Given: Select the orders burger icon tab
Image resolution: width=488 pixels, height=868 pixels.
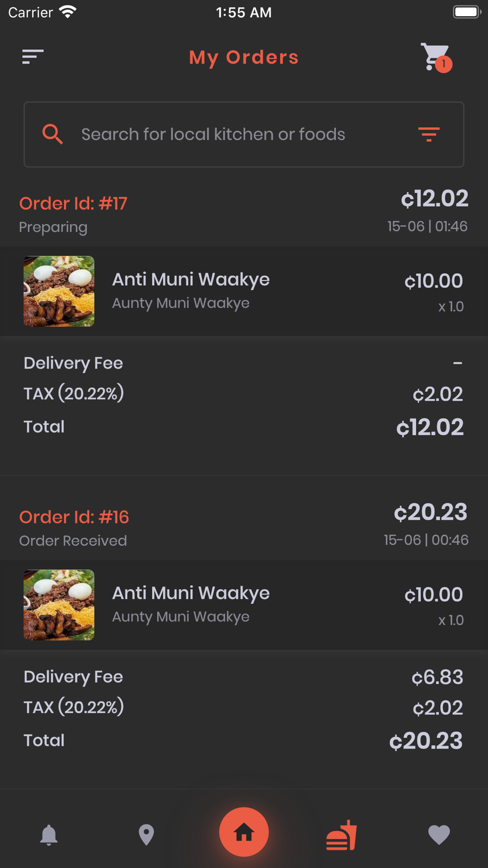Looking at the screenshot, I should [342, 835].
